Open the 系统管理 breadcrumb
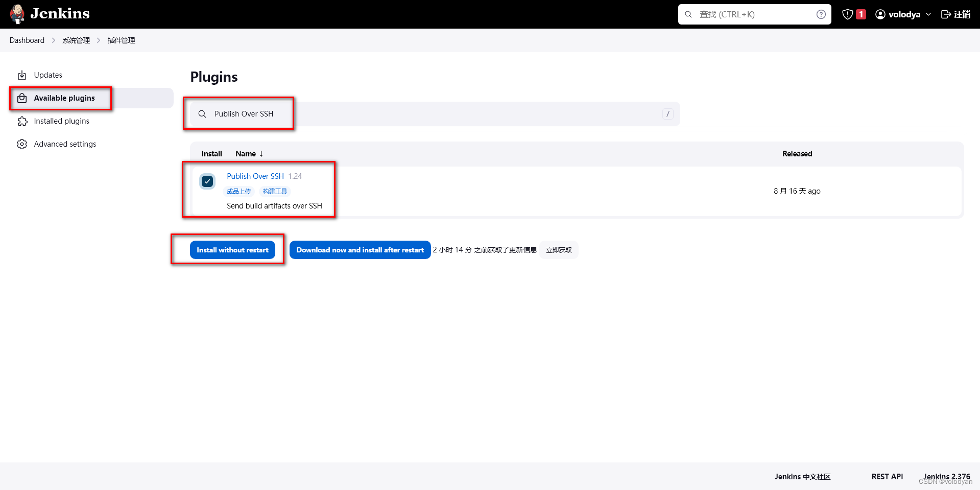The image size is (980, 490). coord(76,40)
